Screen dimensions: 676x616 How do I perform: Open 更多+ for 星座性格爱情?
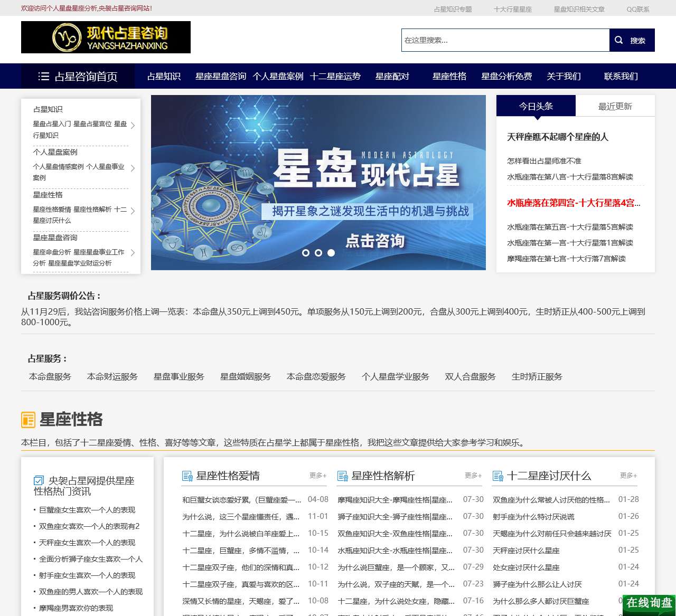(x=318, y=476)
